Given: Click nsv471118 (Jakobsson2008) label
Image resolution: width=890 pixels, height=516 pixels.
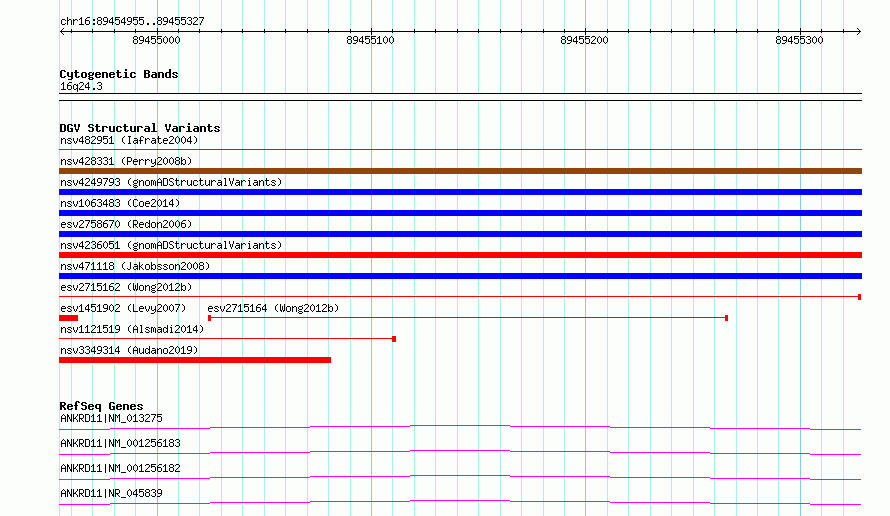Looking at the screenshot, I should pyautogui.click(x=135, y=266).
